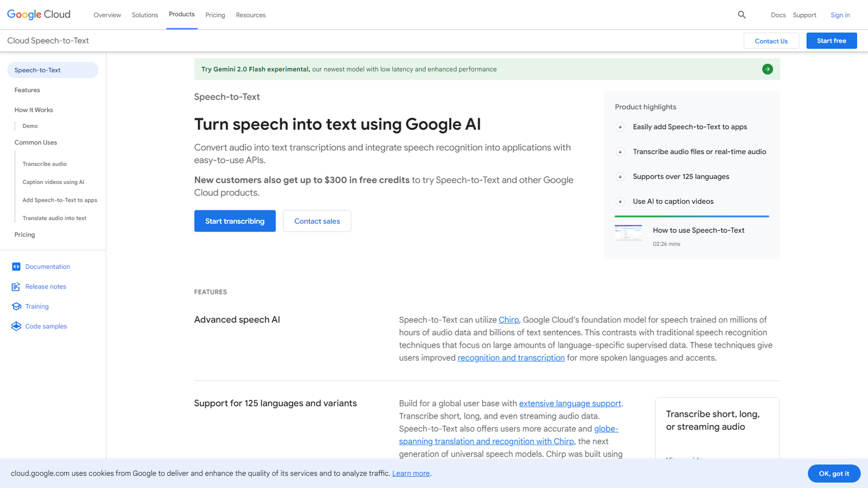Open the Release notes link
The width and height of the screenshot is (868, 488).
(x=46, y=286)
